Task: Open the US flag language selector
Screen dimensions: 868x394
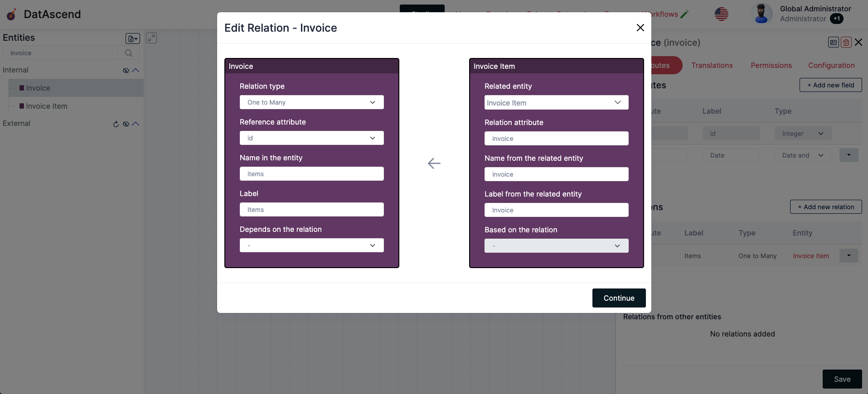Action: click(x=722, y=14)
